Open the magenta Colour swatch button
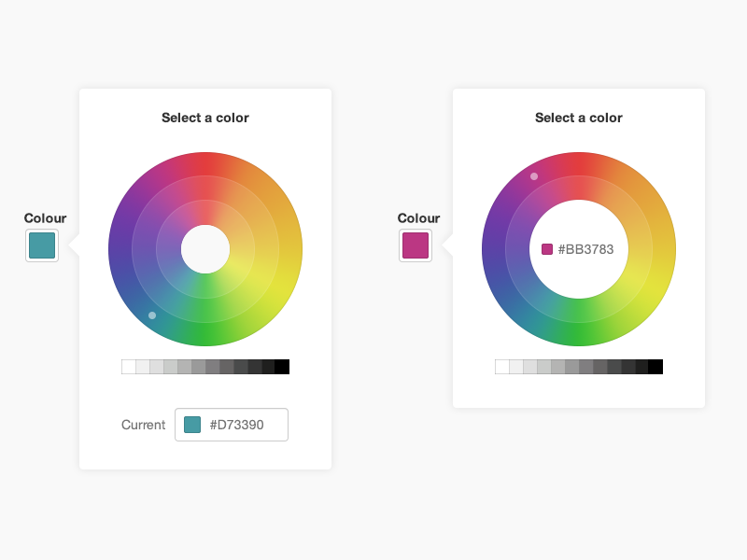The image size is (747, 560). tap(416, 245)
